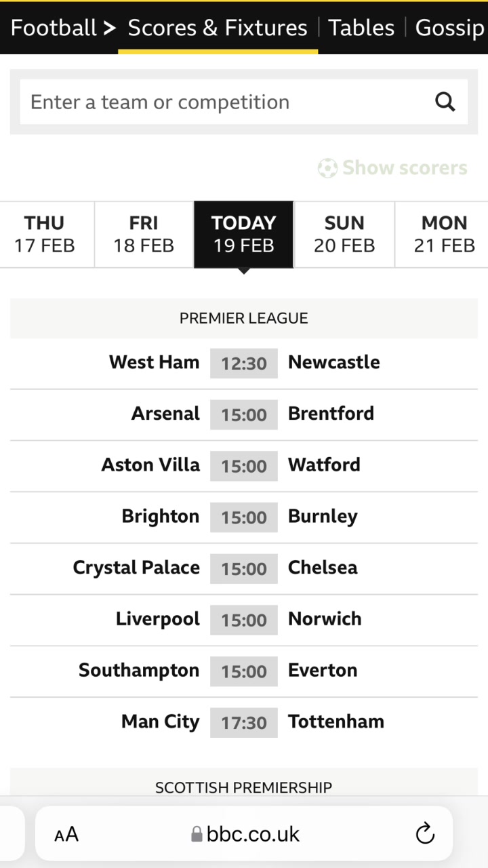Image resolution: width=488 pixels, height=868 pixels.
Task: Click the Premier League competition header
Action: tap(244, 318)
